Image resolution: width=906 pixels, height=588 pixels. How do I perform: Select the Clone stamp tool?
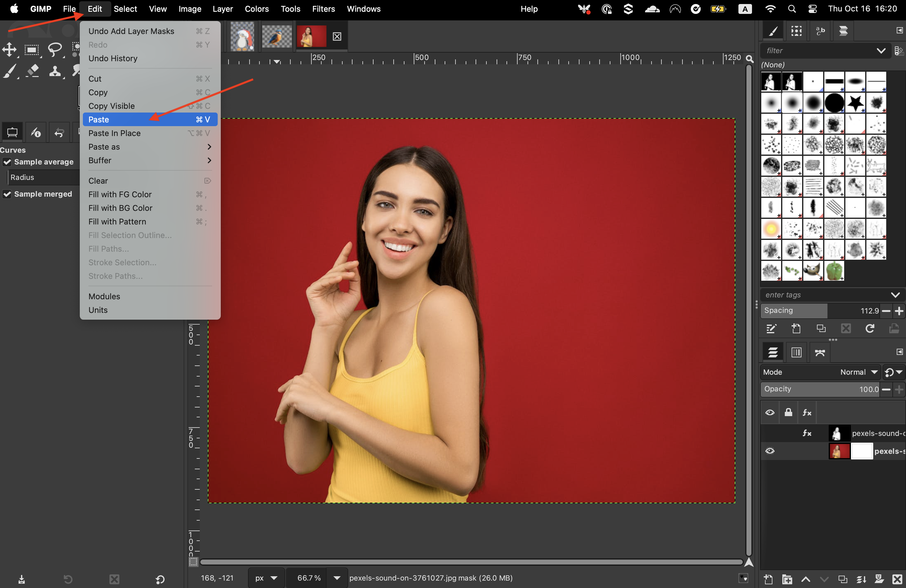pos(55,71)
